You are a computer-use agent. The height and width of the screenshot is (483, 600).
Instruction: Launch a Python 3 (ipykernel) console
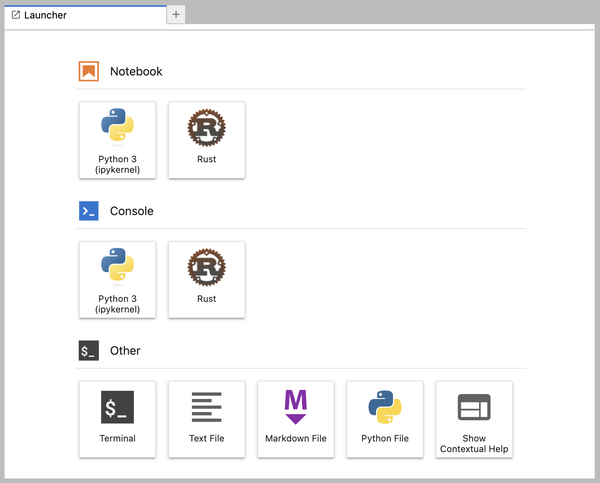[x=117, y=280]
